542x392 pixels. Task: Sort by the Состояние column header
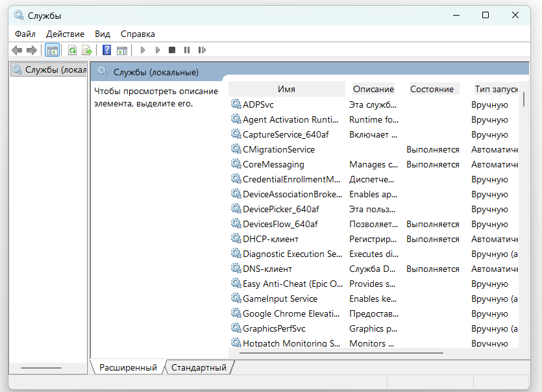point(432,89)
